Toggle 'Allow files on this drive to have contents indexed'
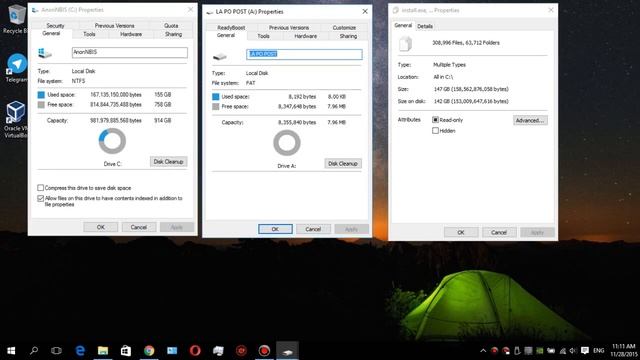Viewport: 640px width, 360px height. [x=40, y=198]
